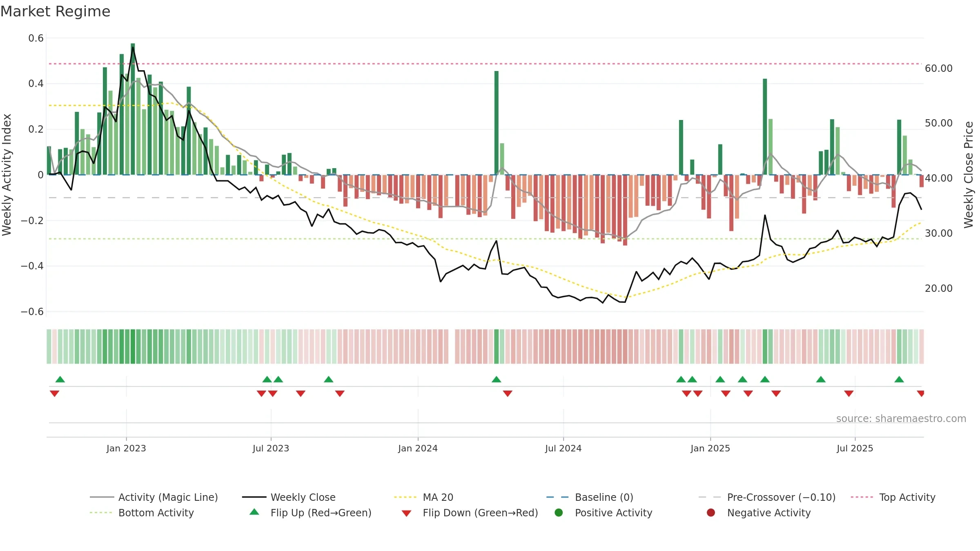Click the tallest green bar above 0.5
Image resolution: width=980 pixels, height=551 pixels.
tap(133, 109)
